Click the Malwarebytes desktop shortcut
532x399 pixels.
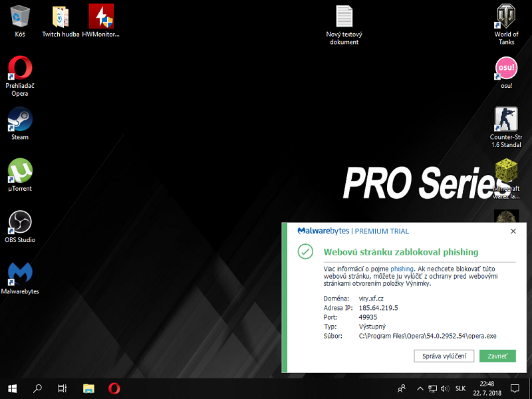pos(20,278)
